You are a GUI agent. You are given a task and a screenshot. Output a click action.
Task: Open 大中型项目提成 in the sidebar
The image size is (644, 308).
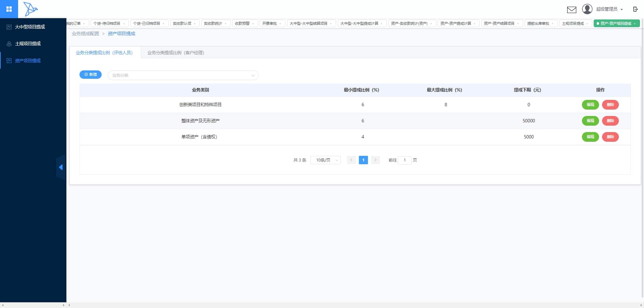[x=33, y=27]
